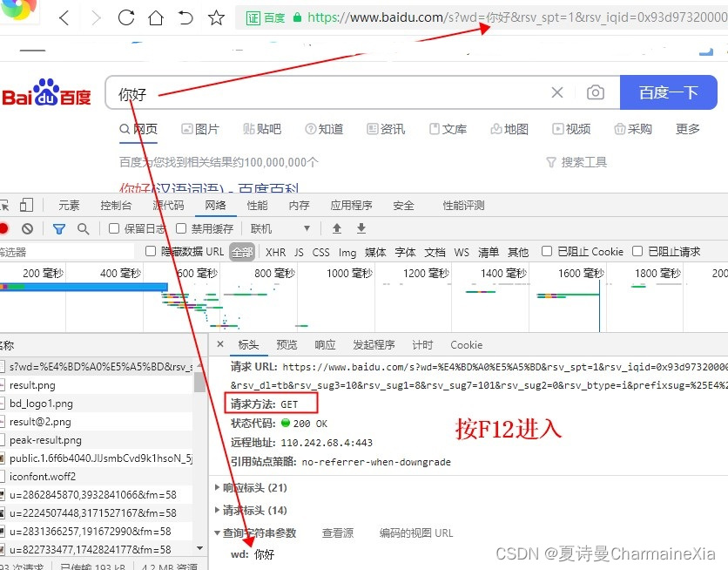Clear network log icon

27,228
